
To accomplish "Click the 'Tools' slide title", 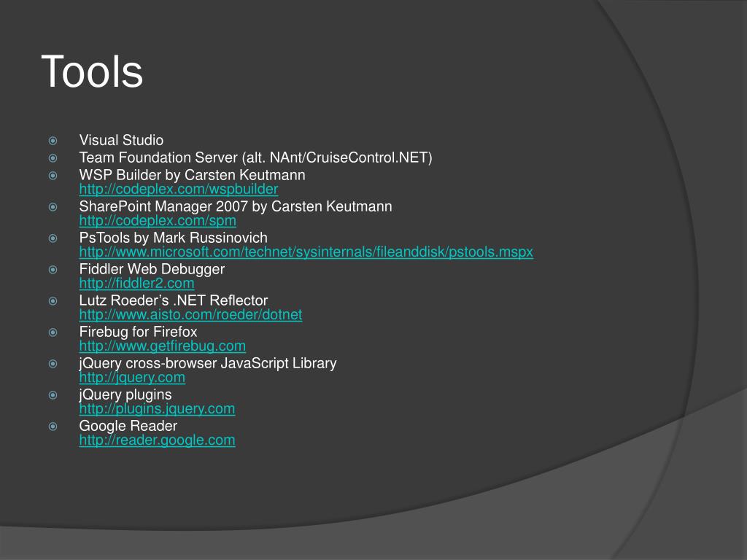I will 92,71.
